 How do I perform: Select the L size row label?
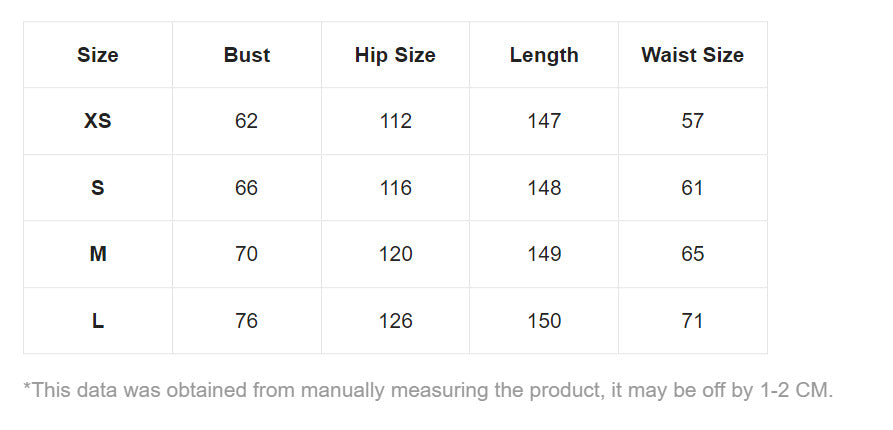click(98, 321)
